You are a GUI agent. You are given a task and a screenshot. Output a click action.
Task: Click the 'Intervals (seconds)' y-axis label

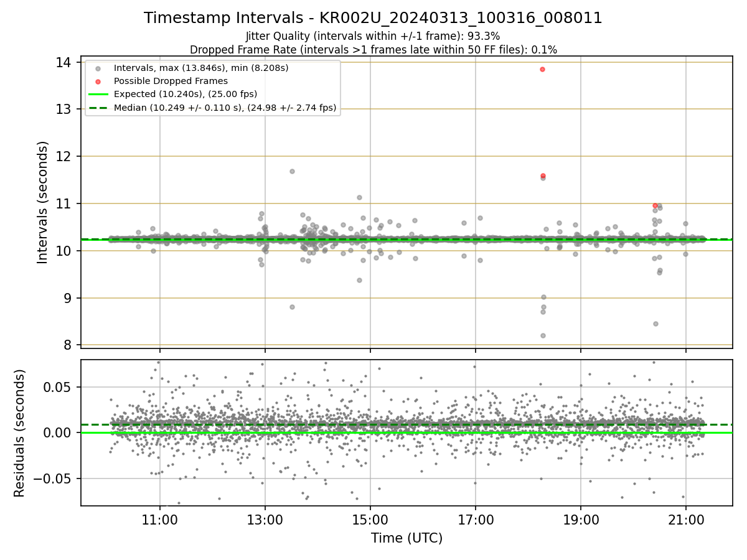click(42, 202)
